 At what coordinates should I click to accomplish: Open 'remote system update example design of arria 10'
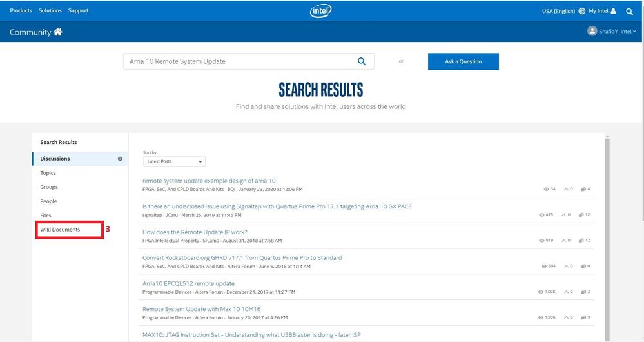[209, 181]
